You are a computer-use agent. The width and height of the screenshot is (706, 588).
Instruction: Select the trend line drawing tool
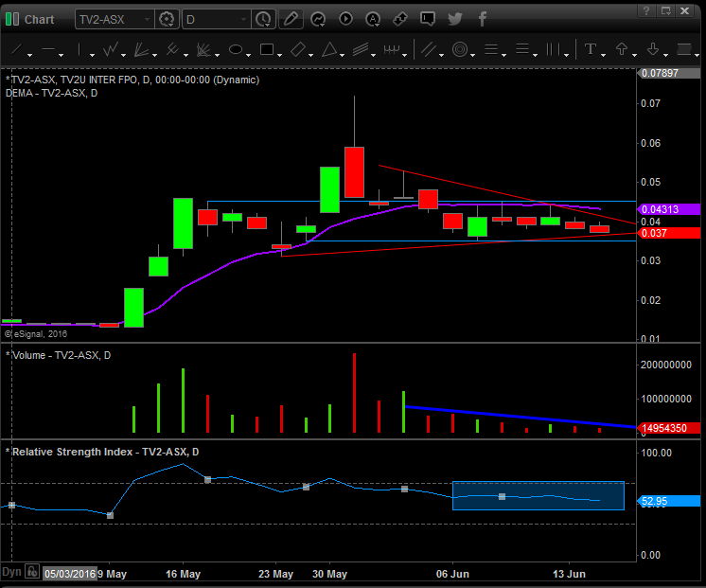tap(17, 49)
